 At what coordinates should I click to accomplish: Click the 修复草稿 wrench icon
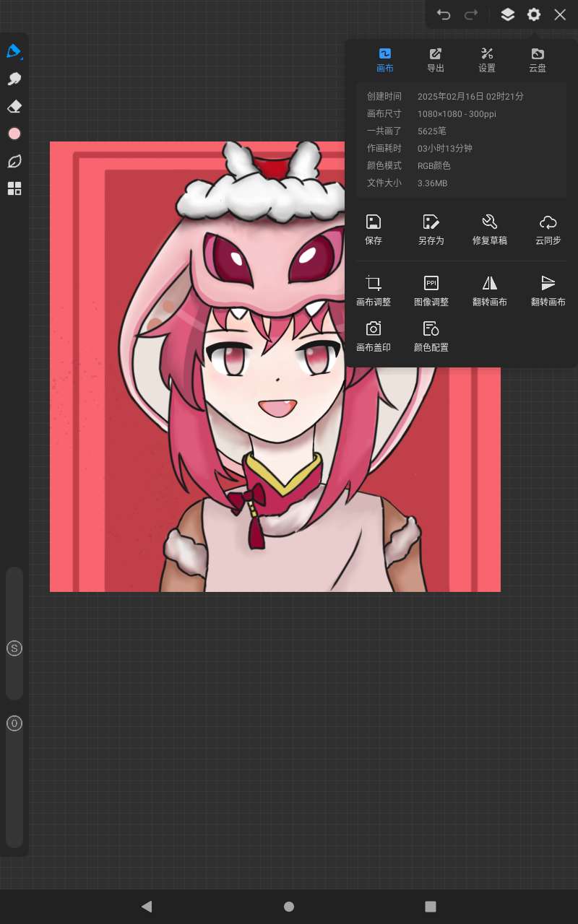click(489, 230)
